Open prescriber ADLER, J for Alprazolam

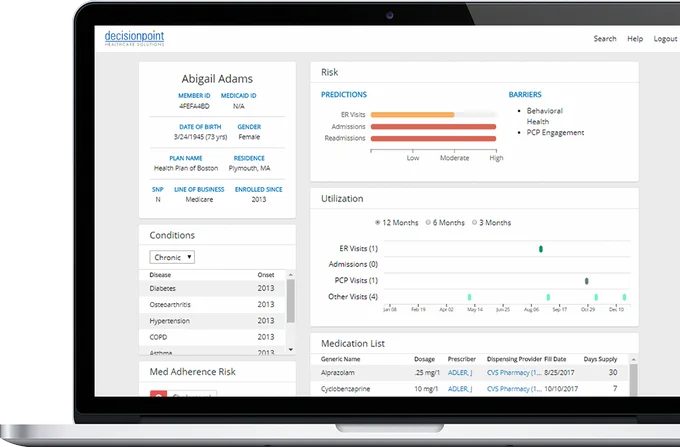[x=460, y=372]
